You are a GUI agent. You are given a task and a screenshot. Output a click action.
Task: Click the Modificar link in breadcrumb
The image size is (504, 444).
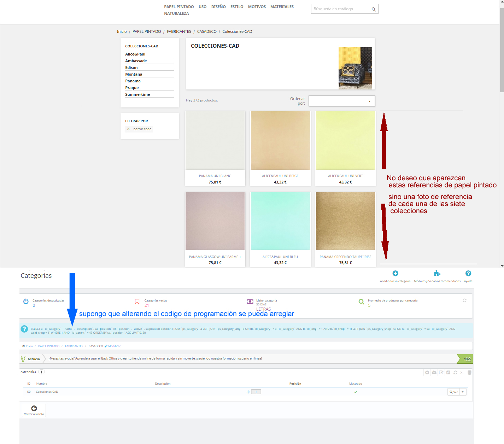113,346
